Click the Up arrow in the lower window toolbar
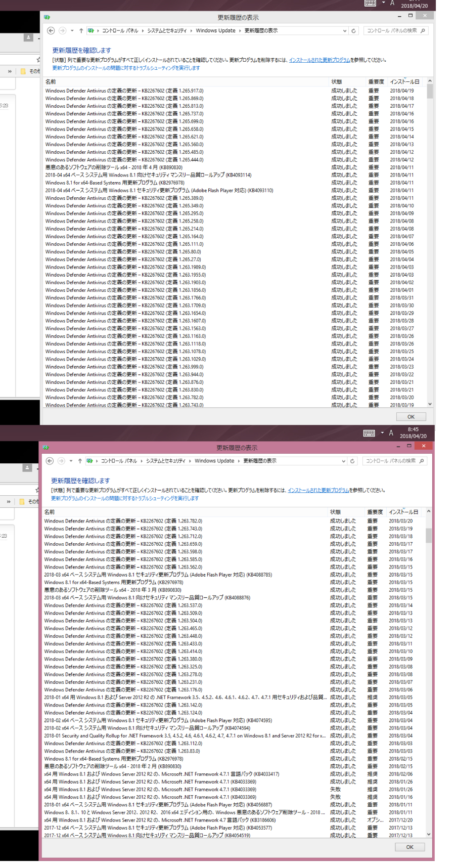Image resolution: width=456 pixels, height=868 pixels. (80, 461)
